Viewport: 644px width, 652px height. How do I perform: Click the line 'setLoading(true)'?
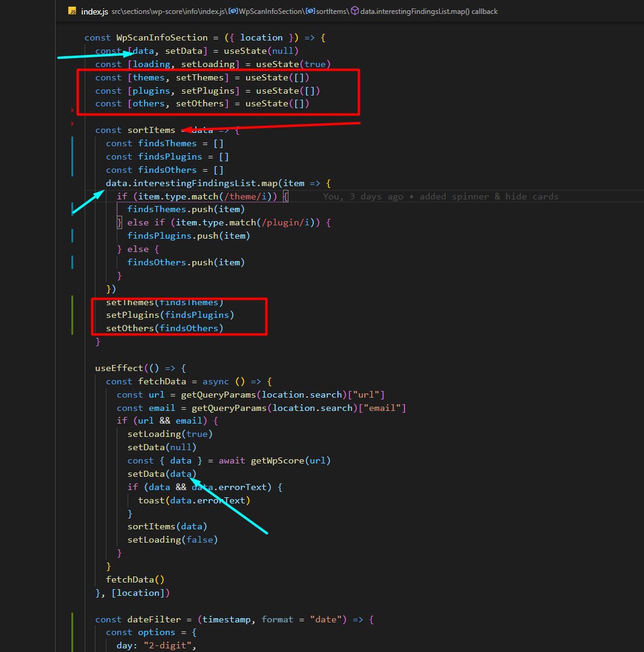pos(170,434)
